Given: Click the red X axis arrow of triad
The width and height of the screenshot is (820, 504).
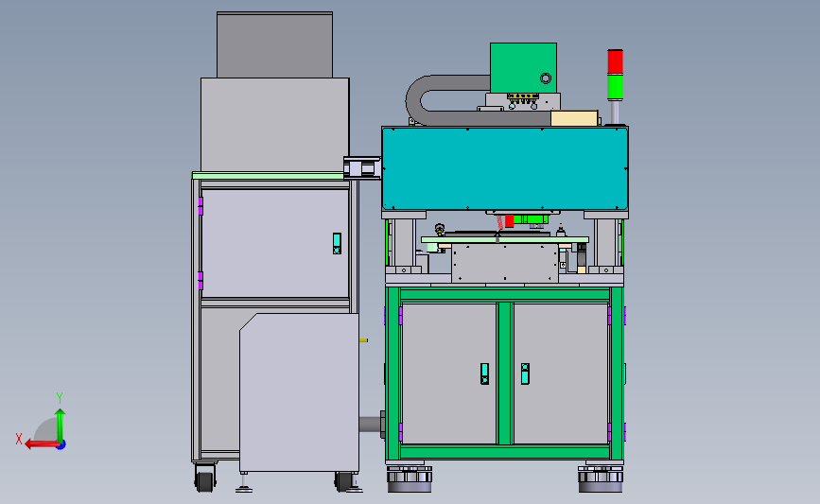Looking at the screenshot, I should pyautogui.click(x=41, y=444).
